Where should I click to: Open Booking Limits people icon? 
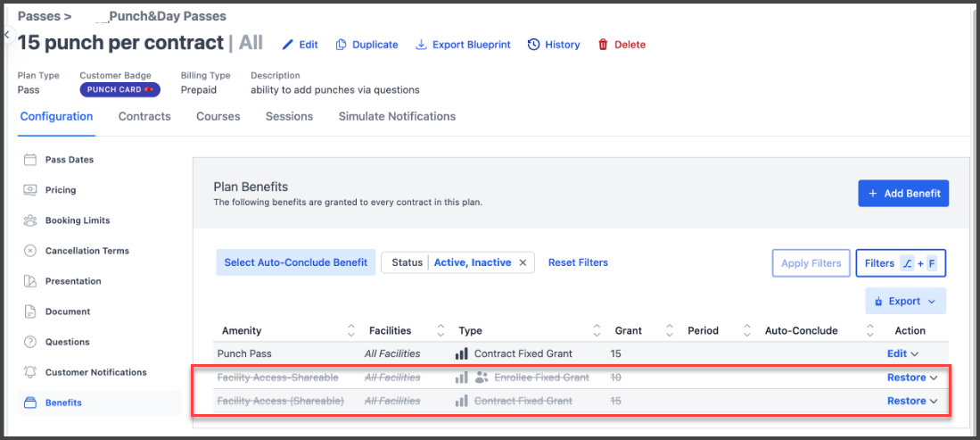[30, 220]
